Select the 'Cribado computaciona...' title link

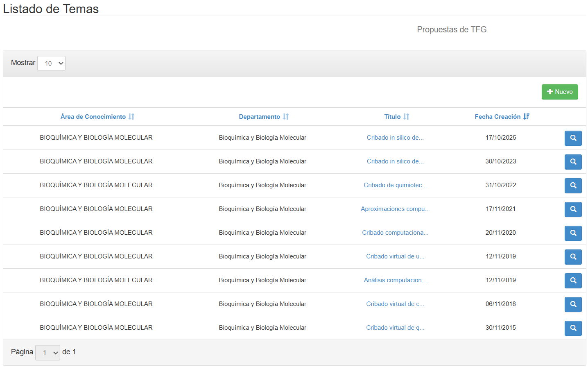click(x=395, y=233)
